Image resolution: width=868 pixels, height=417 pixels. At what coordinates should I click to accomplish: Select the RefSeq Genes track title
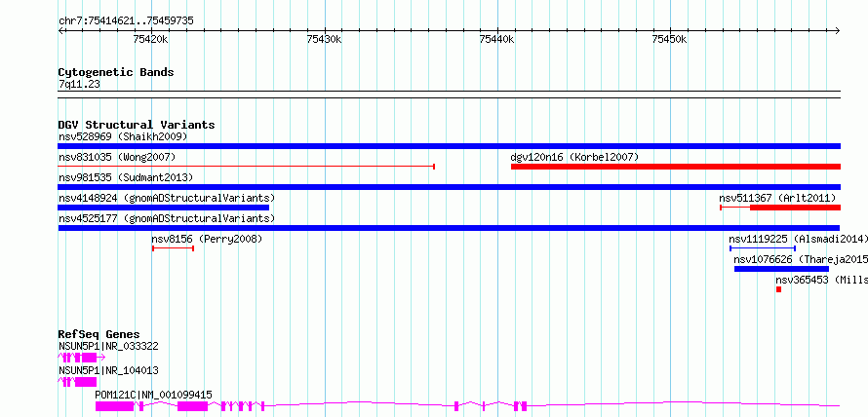coord(99,334)
